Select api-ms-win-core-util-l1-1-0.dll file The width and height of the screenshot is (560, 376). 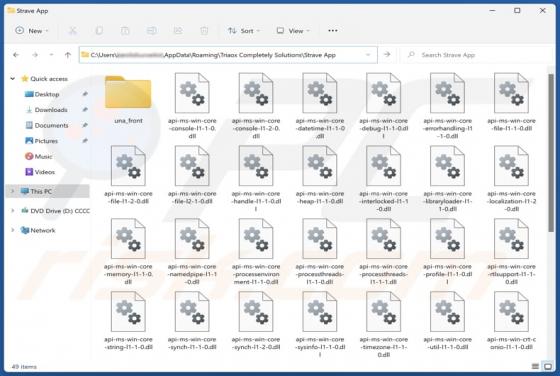point(448,321)
